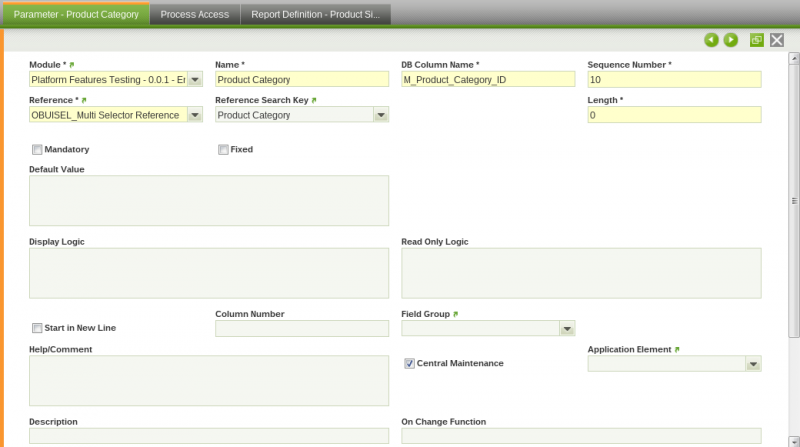Switch to the Process Access tab
This screenshot has width=800, height=447.
[x=195, y=14]
